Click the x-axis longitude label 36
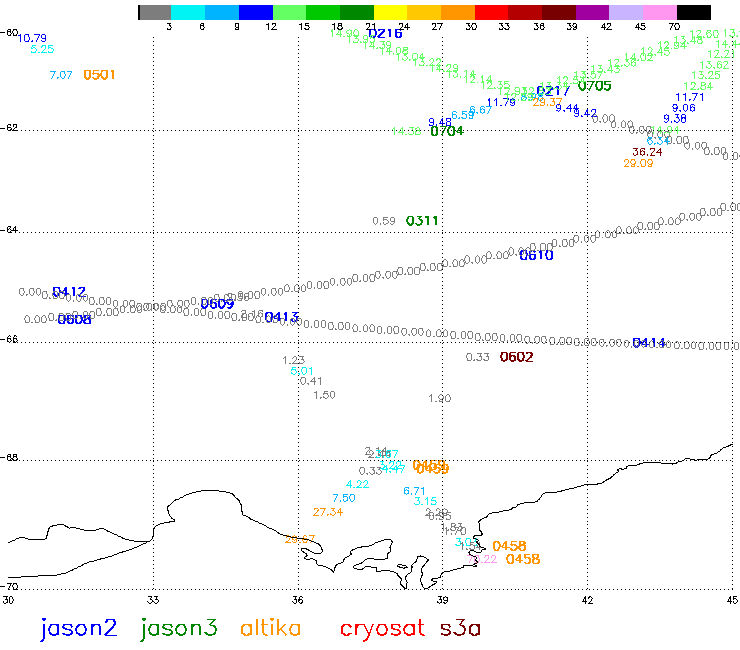This screenshot has height=650, width=740. tap(298, 600)
